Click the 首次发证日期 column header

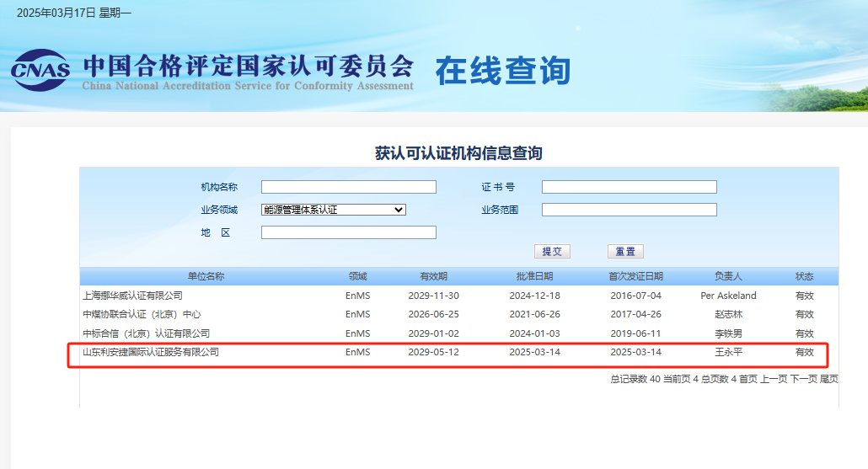point(635,276)
